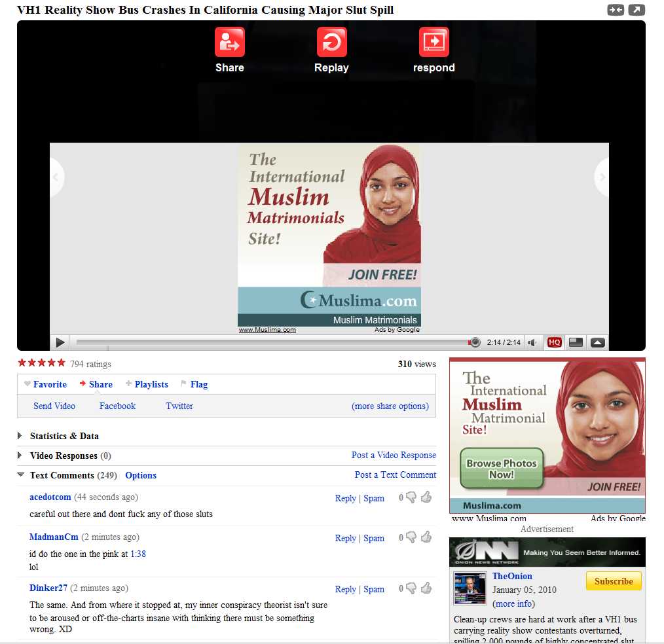Open MadmanCm's profile

pos(54,537)
